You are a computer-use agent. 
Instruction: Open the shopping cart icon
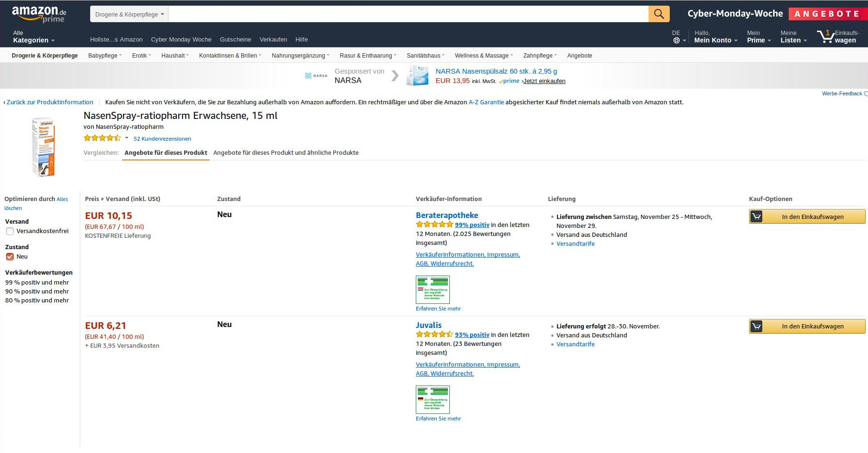tap(826, 36)
